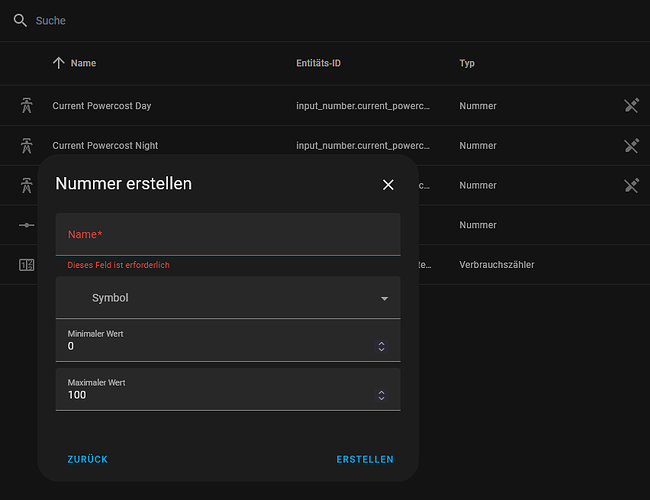The width and height of the screenshot is (650, 500).
Task: Click Nummer type in fourth row
Action: point(478,225)
